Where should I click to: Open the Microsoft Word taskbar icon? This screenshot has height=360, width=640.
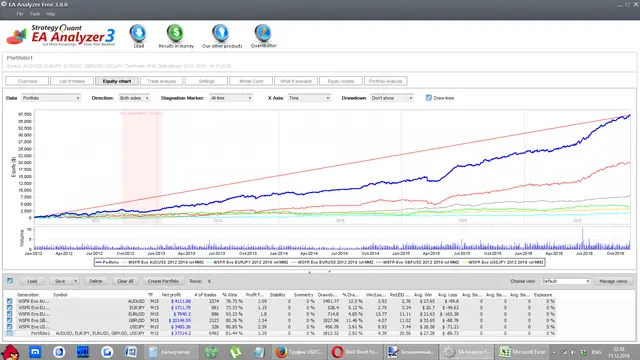click(x=131, y=352)
